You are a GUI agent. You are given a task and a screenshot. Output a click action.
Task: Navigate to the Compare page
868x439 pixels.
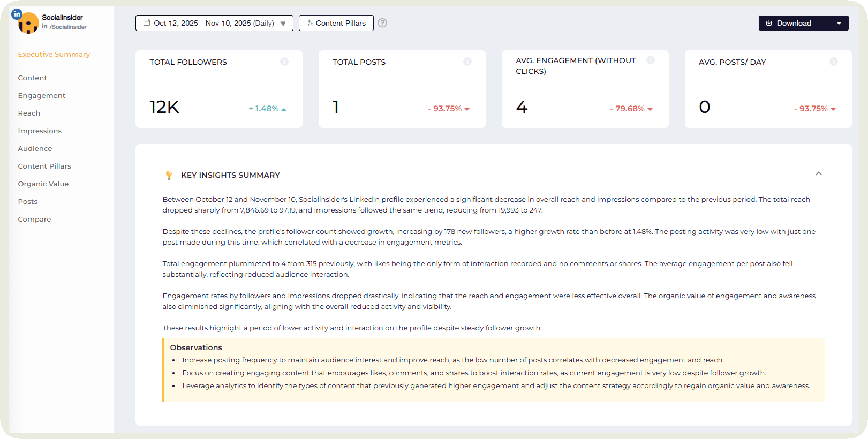34,219
